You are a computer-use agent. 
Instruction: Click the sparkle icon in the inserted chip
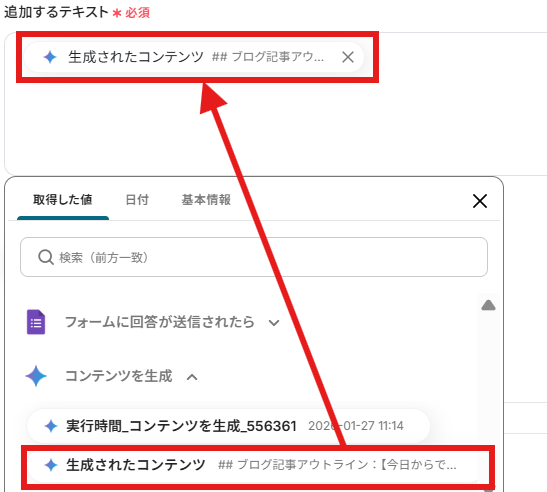click(x=50, y=57)
